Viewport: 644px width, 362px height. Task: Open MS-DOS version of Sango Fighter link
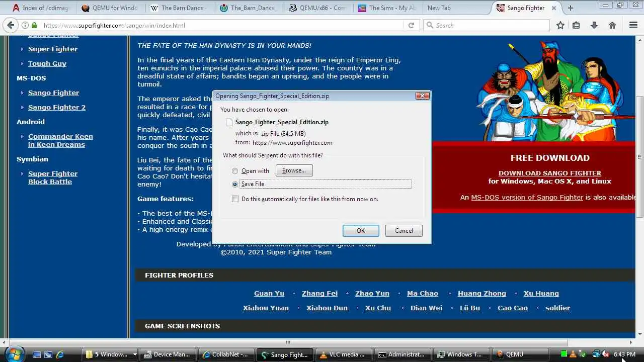(527, 197)
